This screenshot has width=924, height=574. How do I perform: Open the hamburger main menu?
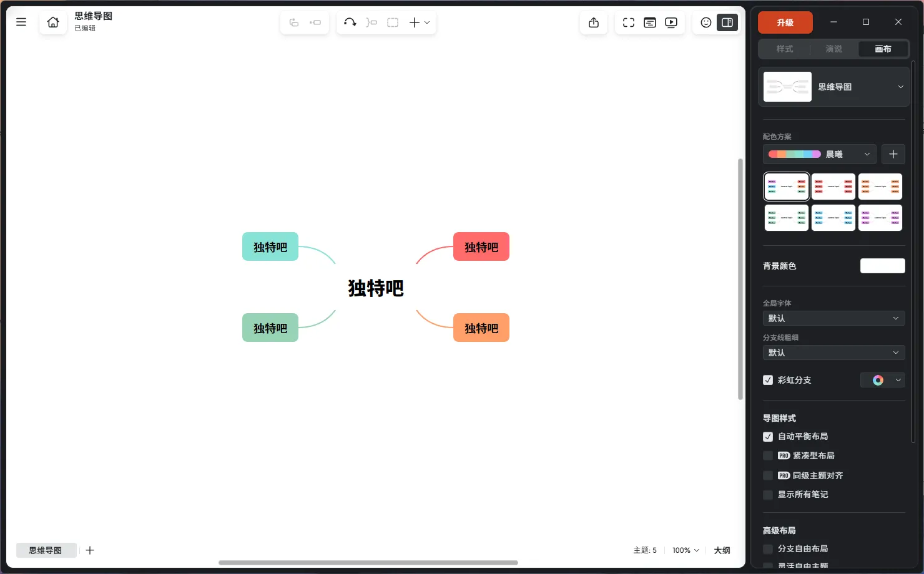point(21,22)
